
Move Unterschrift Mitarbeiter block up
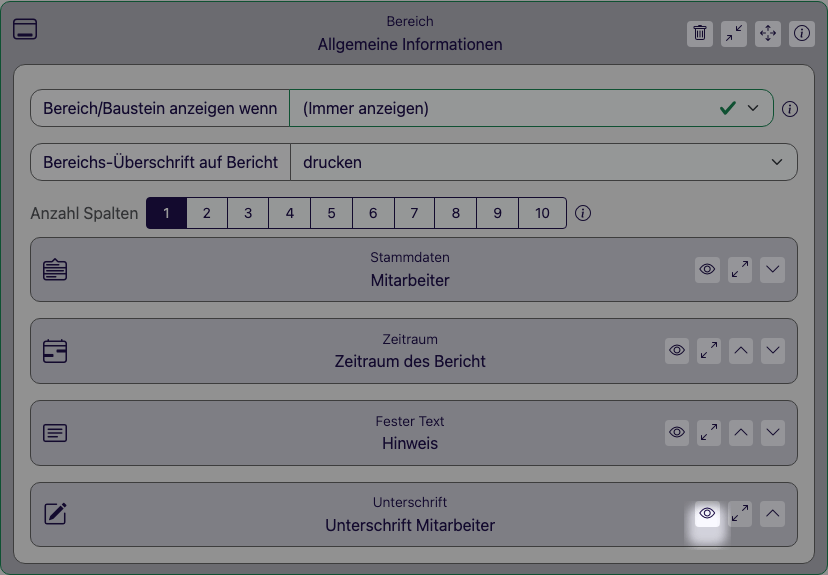pos(772,514)
